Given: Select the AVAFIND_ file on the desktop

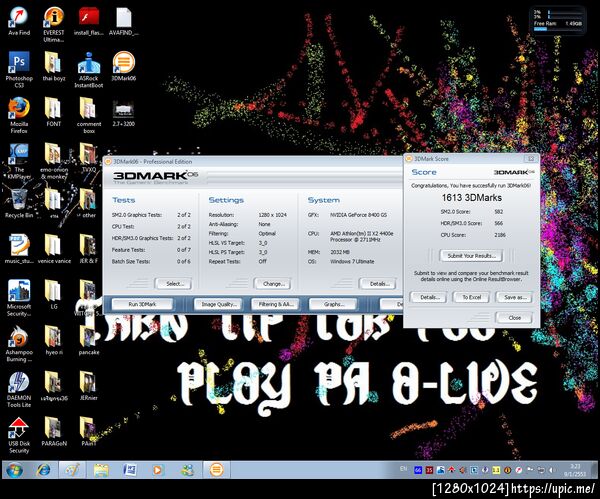Looking at the screenshot, I should click(124, 22).
